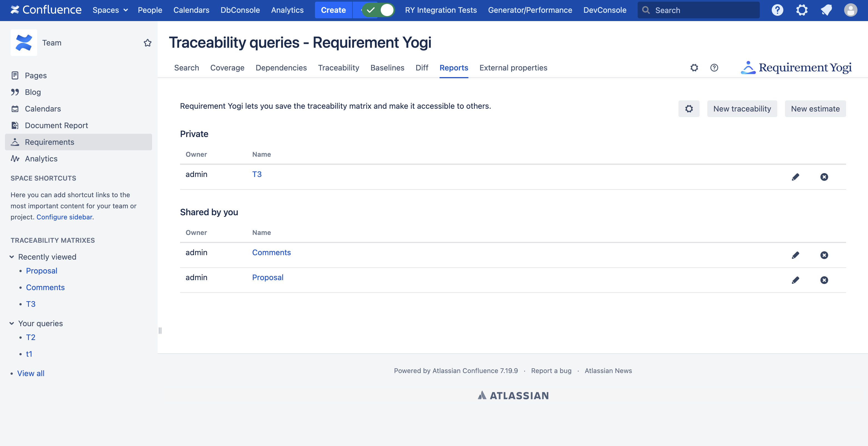Open the Coverage tab
Viewport: 868px width, 446px height.
pos(227,68)
